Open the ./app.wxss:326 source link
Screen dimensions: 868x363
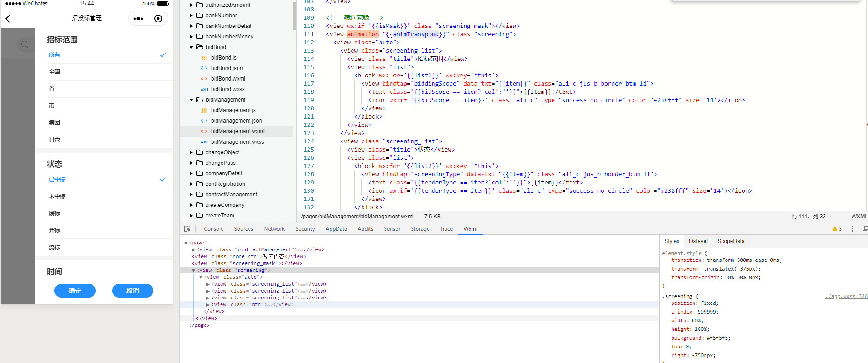point(846,297)
